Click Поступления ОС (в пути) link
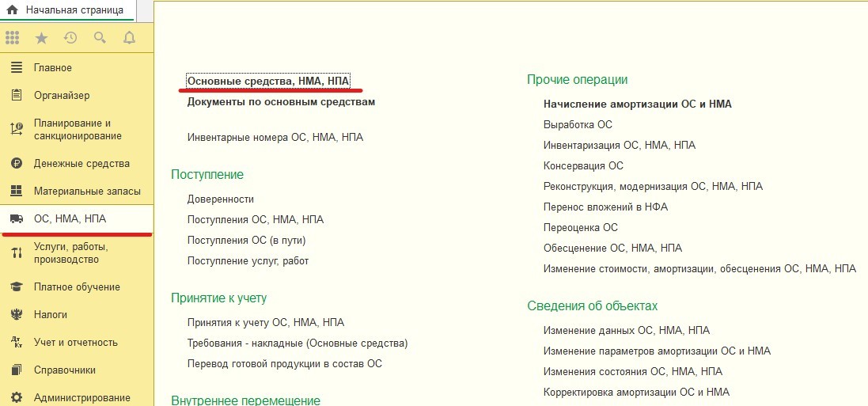The height and width of the screenshot is (406, 868). tap(246, 240)
